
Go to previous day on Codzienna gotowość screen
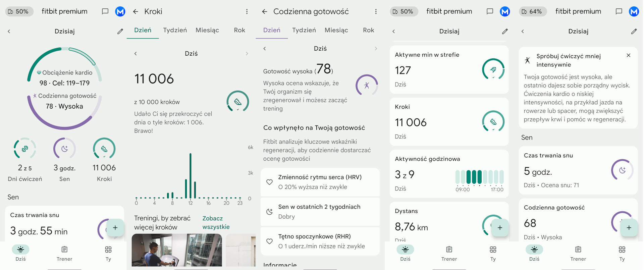pos(265,49)
